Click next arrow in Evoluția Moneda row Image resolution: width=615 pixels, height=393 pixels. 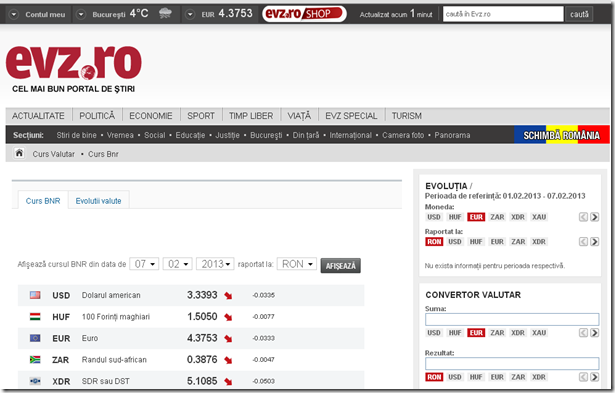click(x=594, y=217)
